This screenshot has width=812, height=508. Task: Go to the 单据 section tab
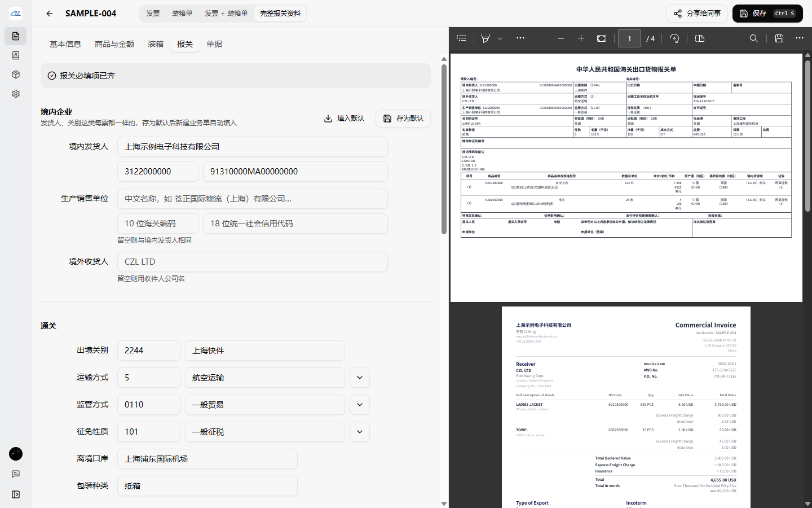[214, 44]
